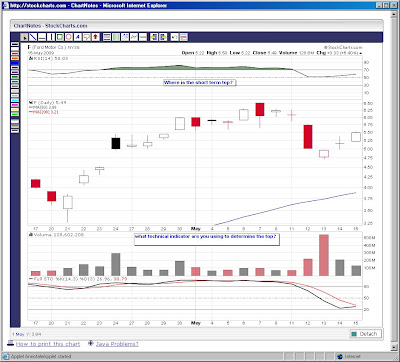The height and width of the screenshot is (362, 400).
Task: Choose the cyan color swatch
Action: (x=15, y=100)
